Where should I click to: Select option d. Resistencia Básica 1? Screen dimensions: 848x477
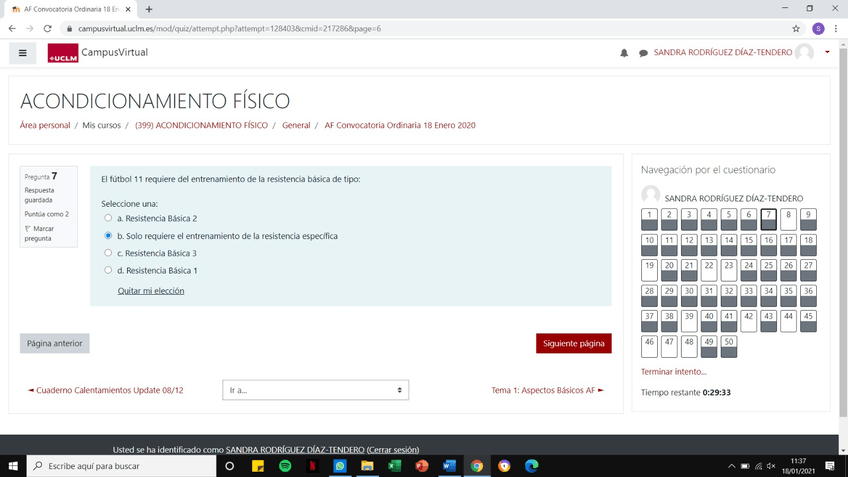108,270
